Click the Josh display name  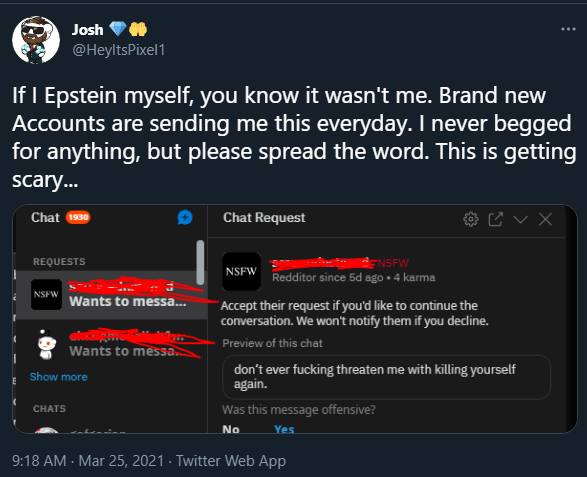pos(88,30)
